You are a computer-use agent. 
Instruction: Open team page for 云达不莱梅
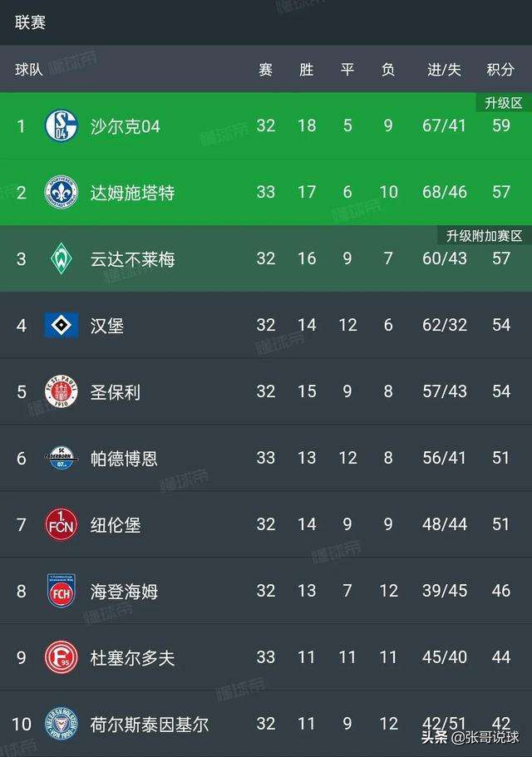[132, 259]
